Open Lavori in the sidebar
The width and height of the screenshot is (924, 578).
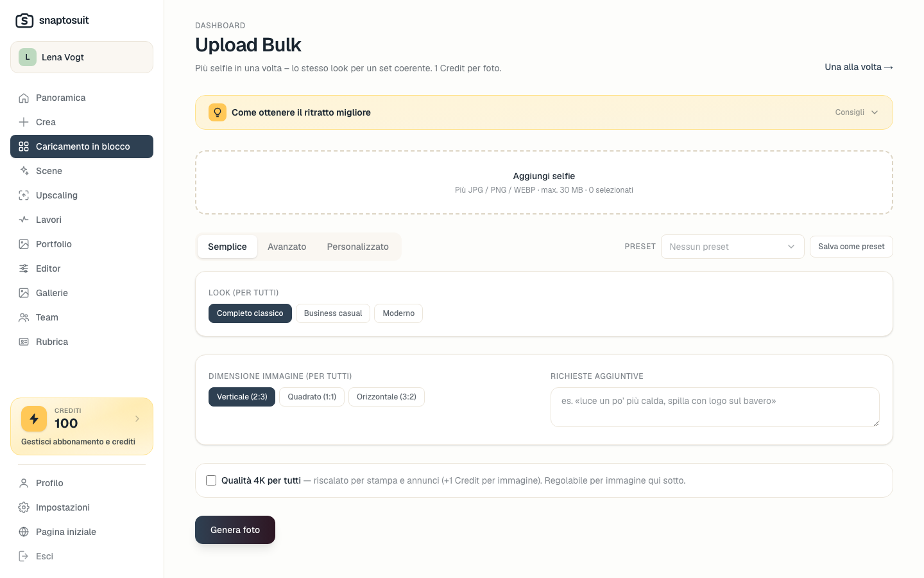pos(81,220)
